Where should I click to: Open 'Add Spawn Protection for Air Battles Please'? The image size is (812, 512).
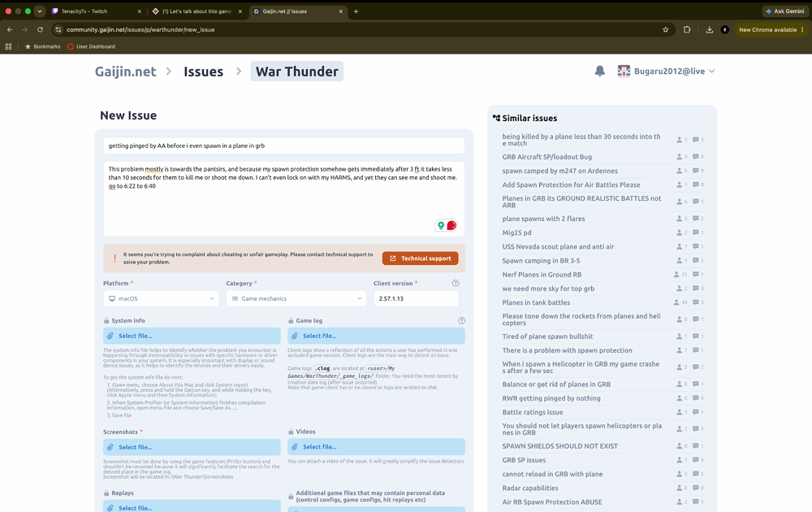tap(571, 184)
